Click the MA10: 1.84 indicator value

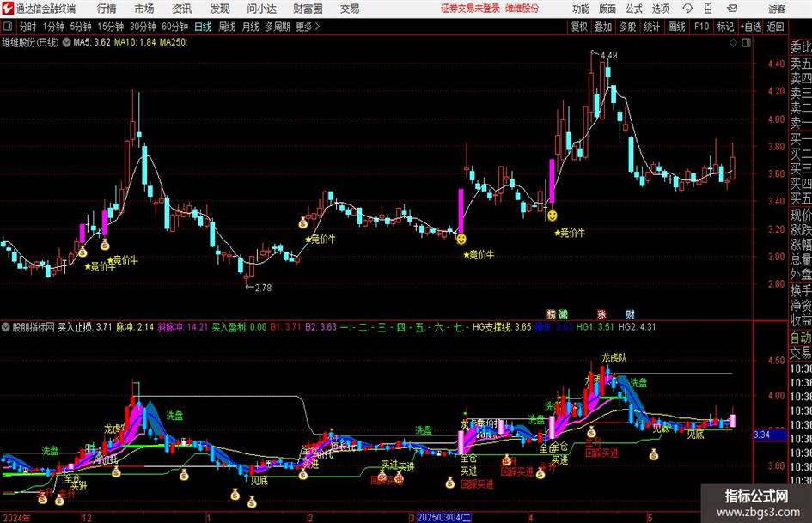pyautogui.click(x=135, y=42)
